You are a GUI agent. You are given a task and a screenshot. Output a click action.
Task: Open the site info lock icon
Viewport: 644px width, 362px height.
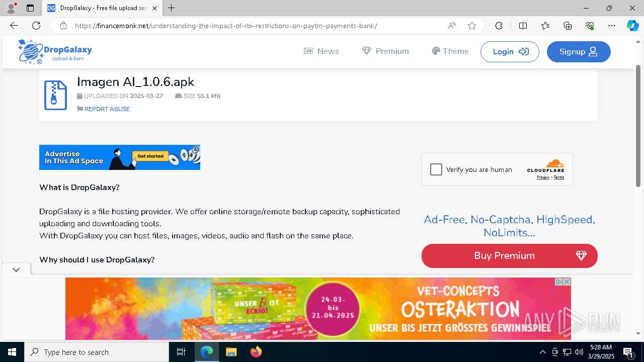(63, 26)
